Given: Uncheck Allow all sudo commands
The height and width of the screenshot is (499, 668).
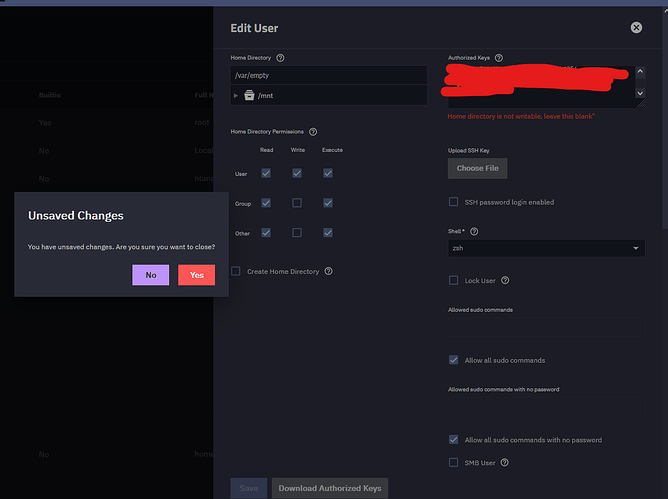Looking at the screenshot, I should [x=454, y=360].
